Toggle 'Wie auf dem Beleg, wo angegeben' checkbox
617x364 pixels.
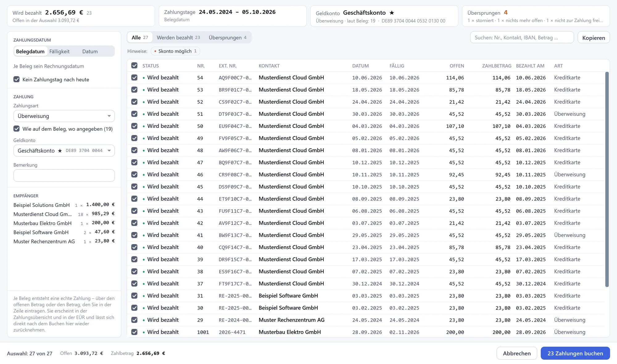(17, 129)
